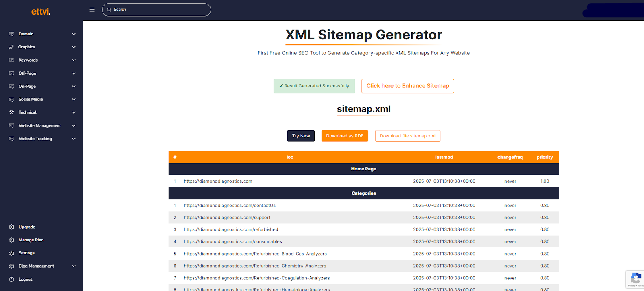Viewport: 644px width, 291px height.
Task: Click the search magnifier icon
Action: coord(109,10)
